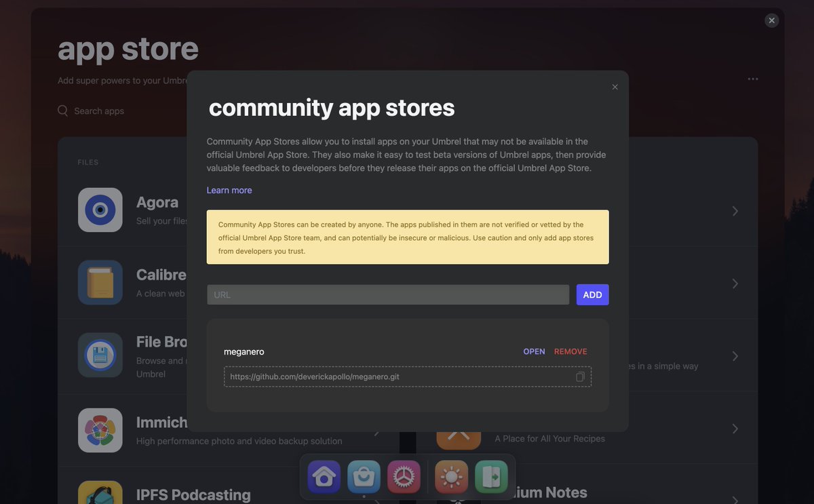Open the App Store icon in the dock
Screen dimensions: 814x504
click(364, 476)
